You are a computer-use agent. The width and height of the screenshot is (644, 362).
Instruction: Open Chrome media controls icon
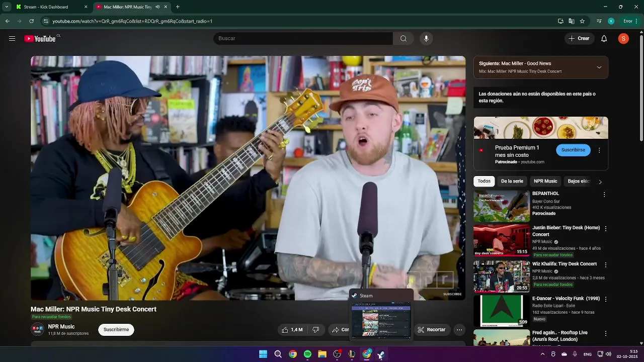pyautogui.click(x=599, y=21)
